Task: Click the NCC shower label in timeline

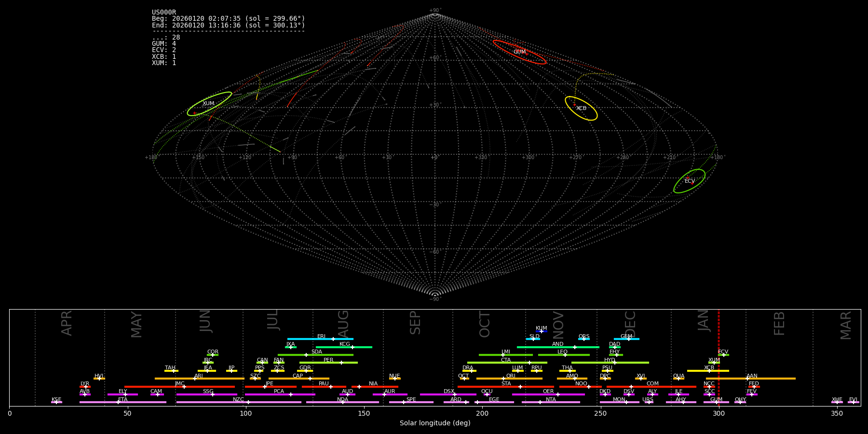Action: (x=709, y=384)
